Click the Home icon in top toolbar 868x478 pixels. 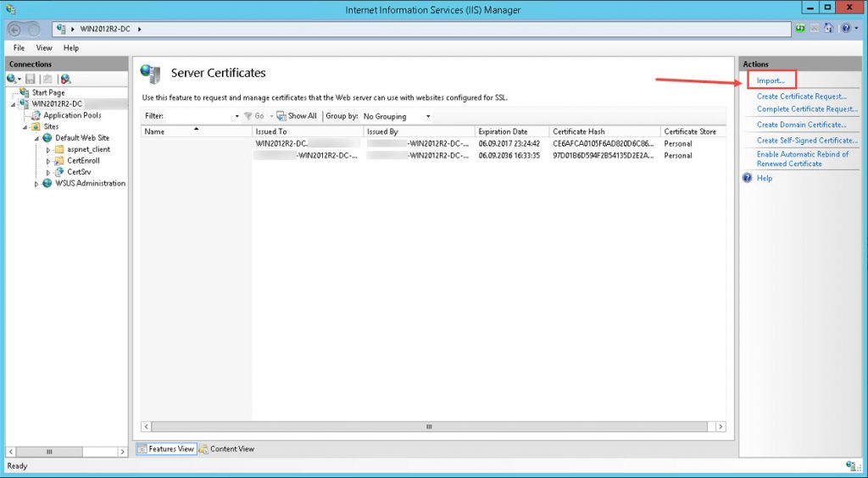pyautogui.click(x=829, y=29)
